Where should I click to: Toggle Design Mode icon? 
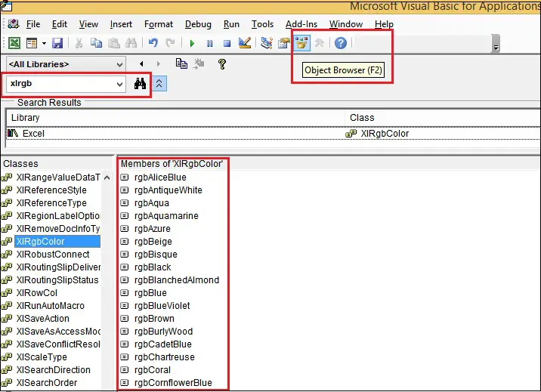point(245,43)
